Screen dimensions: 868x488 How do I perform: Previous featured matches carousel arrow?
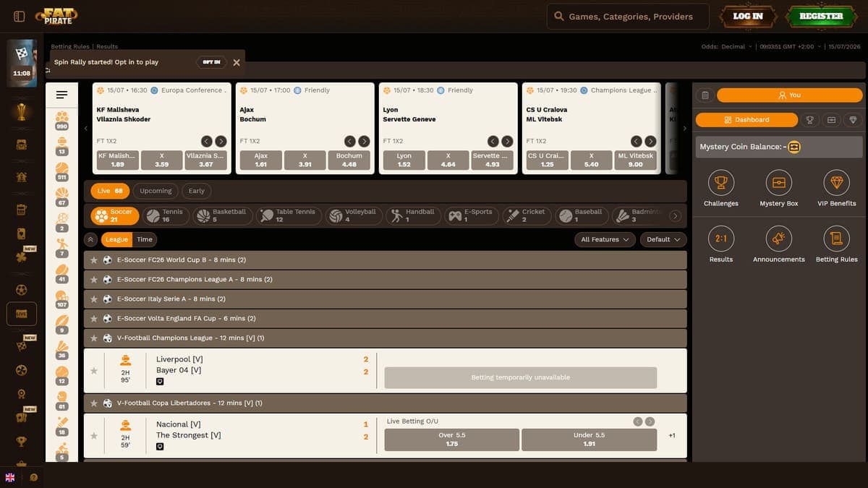pos(86,128)
